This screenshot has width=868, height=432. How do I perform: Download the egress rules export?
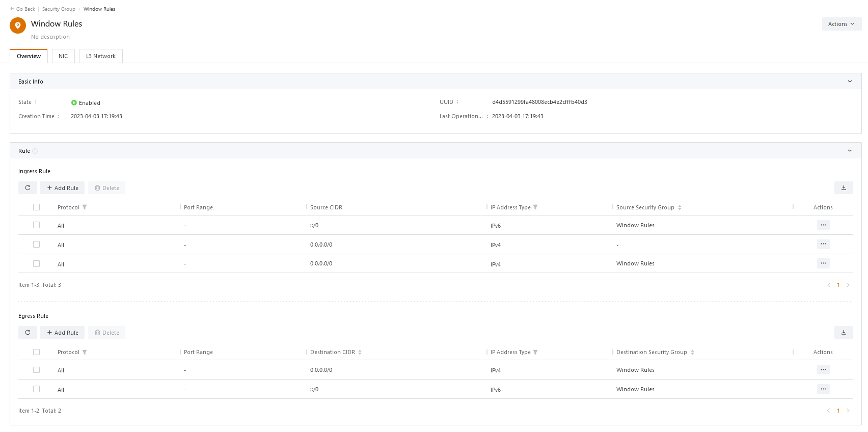click(x=844, y=333)
